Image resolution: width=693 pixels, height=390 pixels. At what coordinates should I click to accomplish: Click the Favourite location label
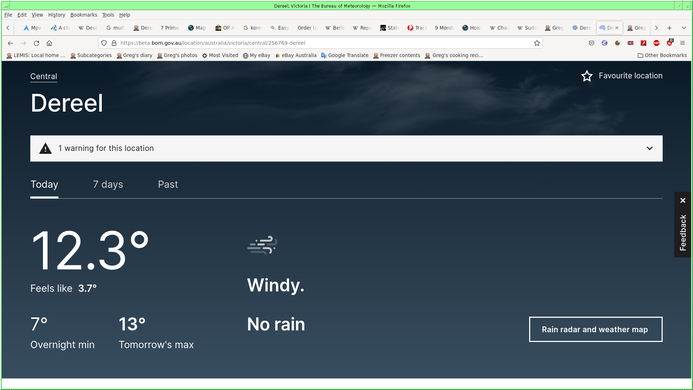tap(630, 76)
